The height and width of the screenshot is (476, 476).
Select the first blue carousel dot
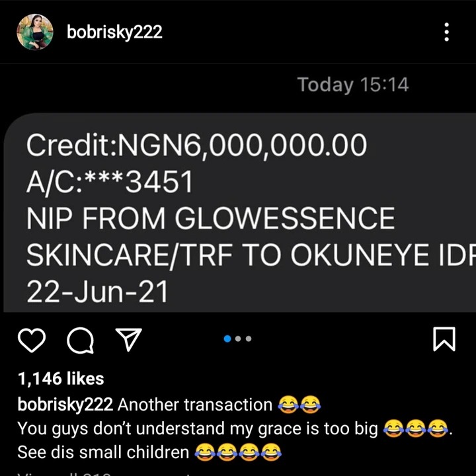pyautogui.click(x=227, y=338)
